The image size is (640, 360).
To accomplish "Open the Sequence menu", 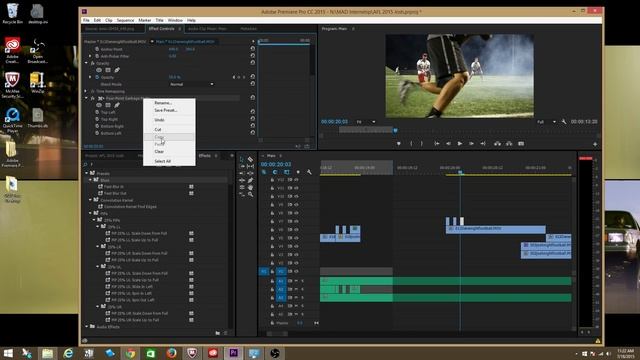I will [125, 20].
